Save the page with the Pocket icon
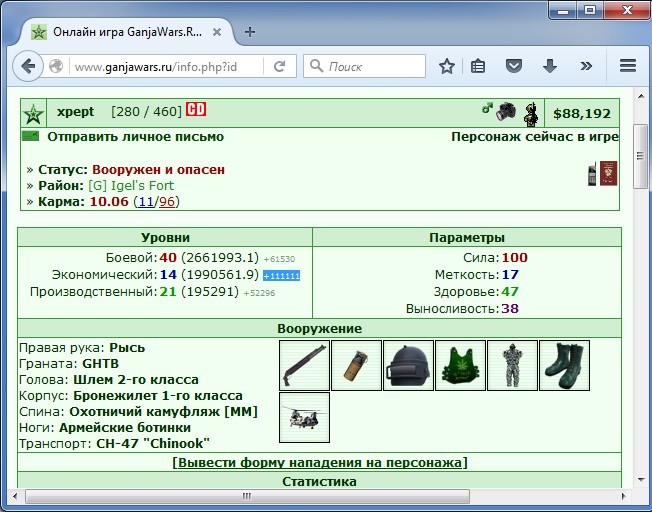The height and width of the screenshot is (512, 652). (514, 66)
